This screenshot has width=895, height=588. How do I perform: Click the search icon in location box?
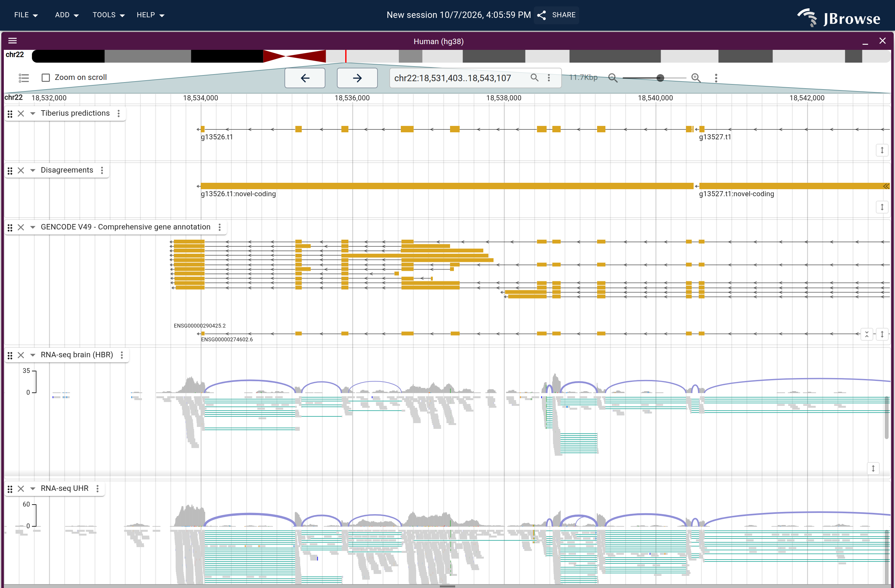[x=534, y=77]
